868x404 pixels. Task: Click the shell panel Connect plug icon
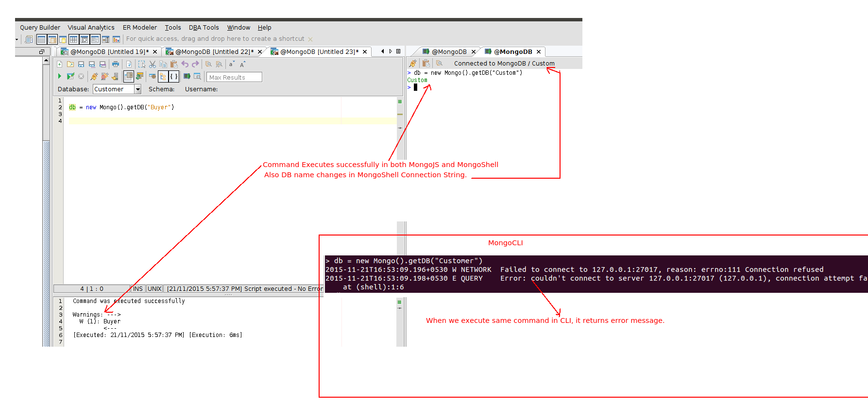pos(412,63)
